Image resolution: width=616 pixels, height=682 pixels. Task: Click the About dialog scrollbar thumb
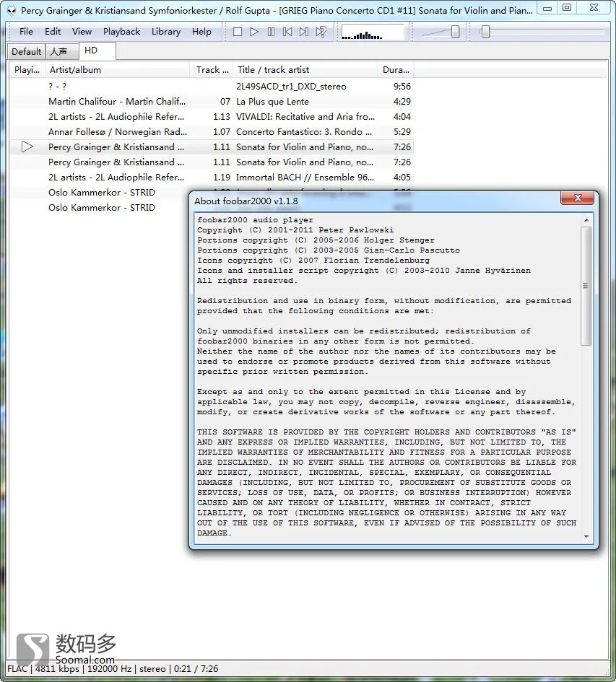(x=586, y=286)
